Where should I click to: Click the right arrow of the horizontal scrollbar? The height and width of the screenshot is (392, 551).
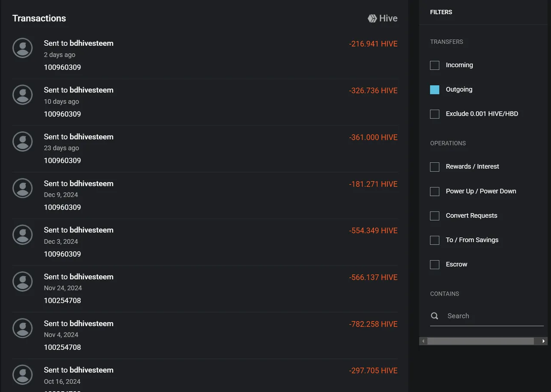[x=544, y=341]
